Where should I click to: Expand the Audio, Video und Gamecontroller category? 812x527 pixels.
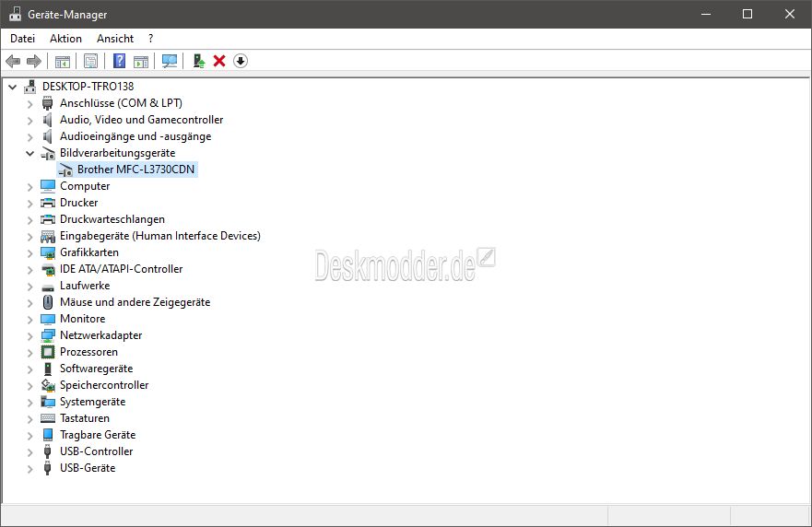point(30,120)
